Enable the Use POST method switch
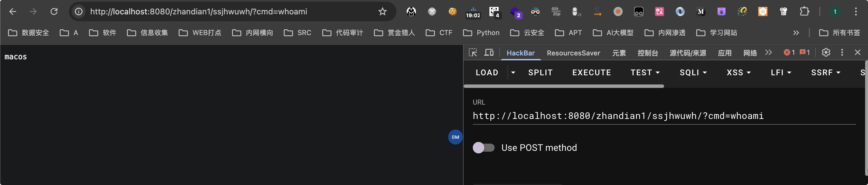Screen dimensions: 868x185 pyautogui.click(x=483, y=148)
